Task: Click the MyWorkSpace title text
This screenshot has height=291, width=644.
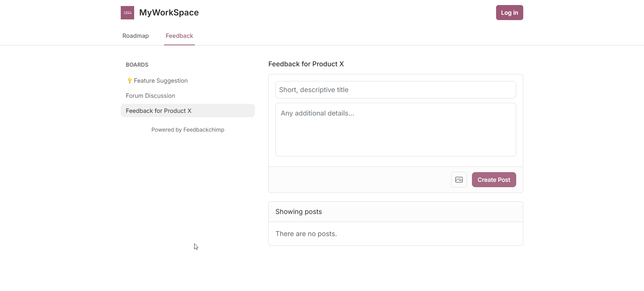Action: [x=169, y=12]
